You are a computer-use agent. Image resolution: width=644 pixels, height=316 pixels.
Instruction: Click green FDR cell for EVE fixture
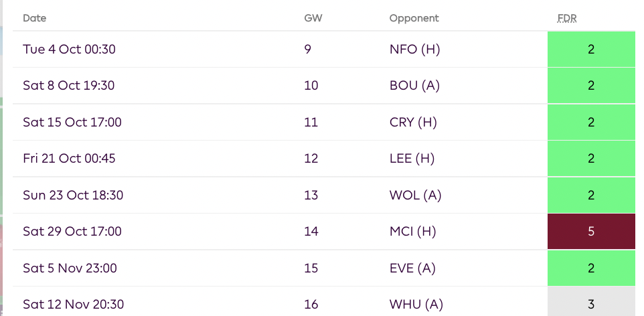591,268
